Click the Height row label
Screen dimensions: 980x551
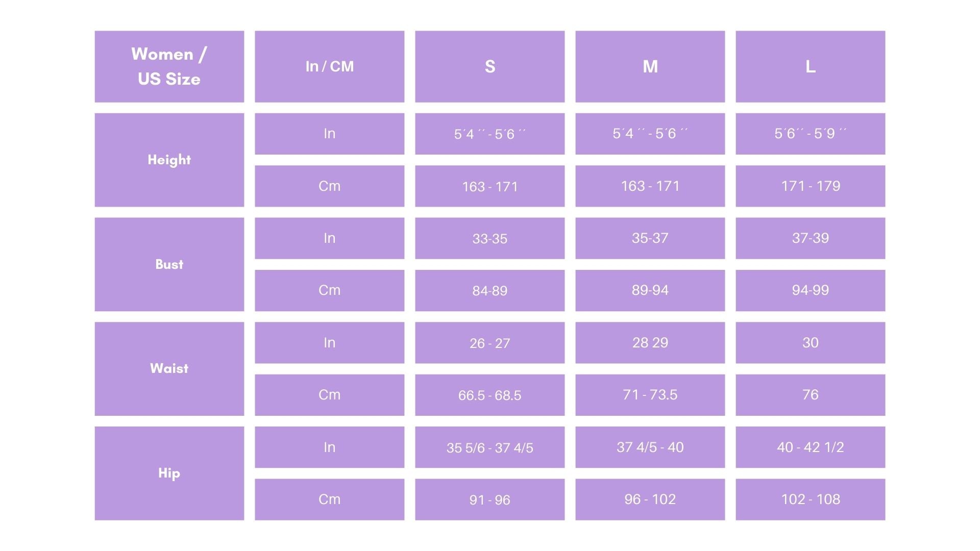click(x=169, y=160)
